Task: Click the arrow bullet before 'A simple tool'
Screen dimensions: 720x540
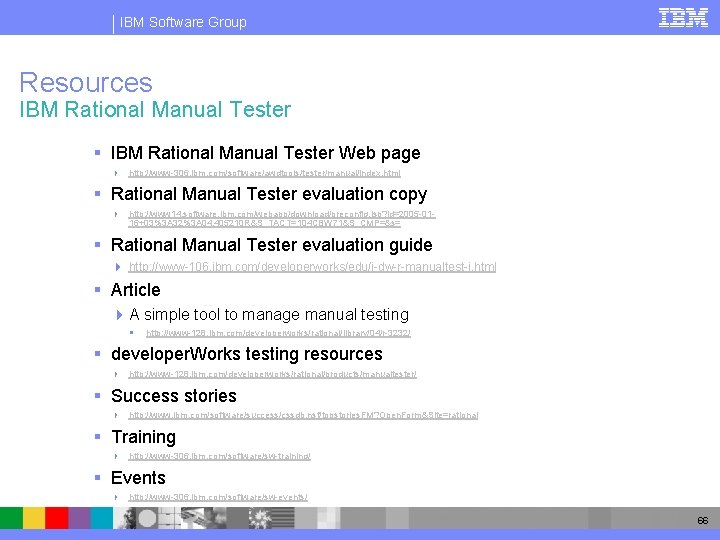Action: [x=119, y=315]
